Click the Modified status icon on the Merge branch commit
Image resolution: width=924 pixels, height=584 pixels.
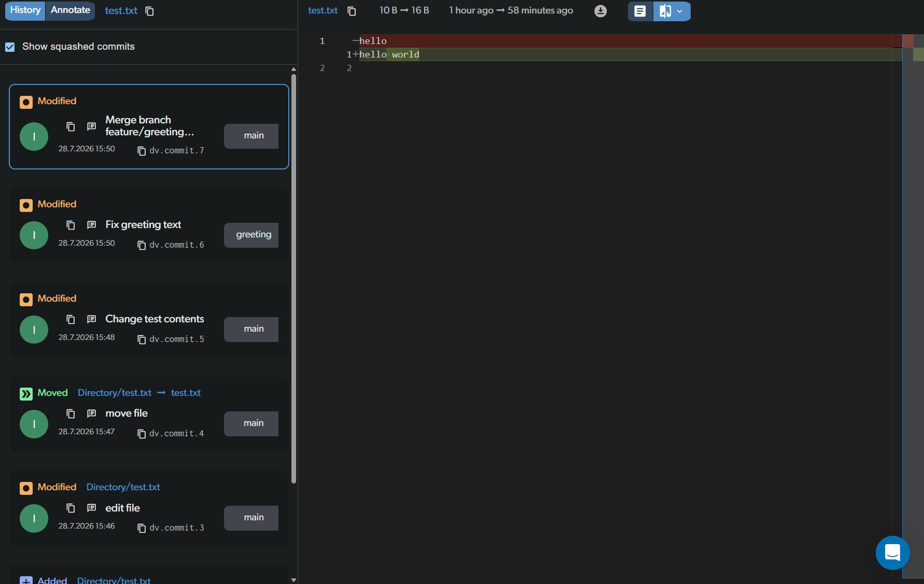26,102
